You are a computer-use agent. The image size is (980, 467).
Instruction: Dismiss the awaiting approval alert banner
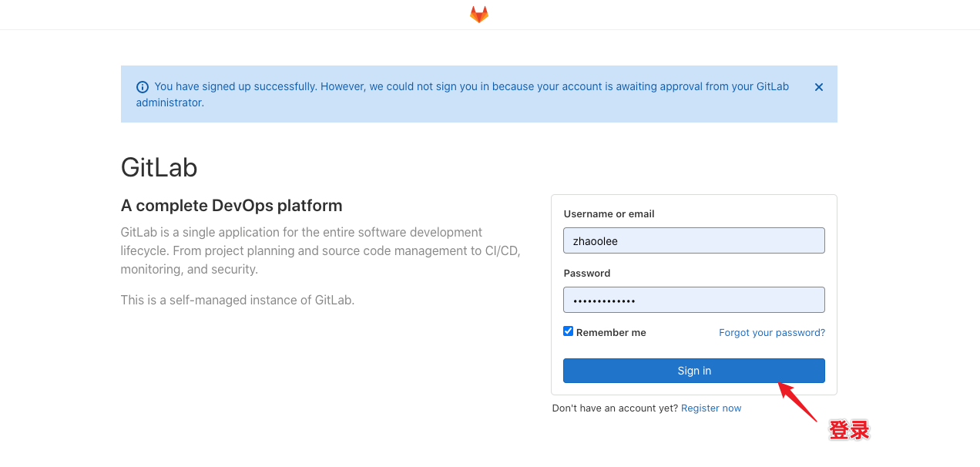pyautogui.click(x=819, y=87)
